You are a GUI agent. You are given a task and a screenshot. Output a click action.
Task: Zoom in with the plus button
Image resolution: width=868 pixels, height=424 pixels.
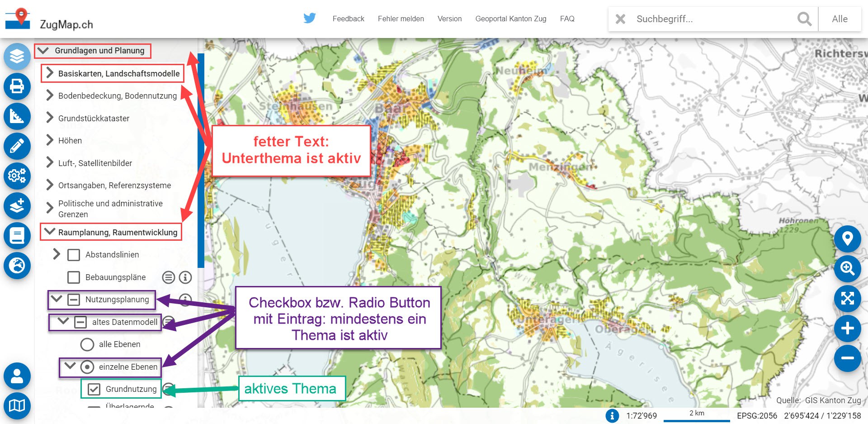[x=847, y=328]
